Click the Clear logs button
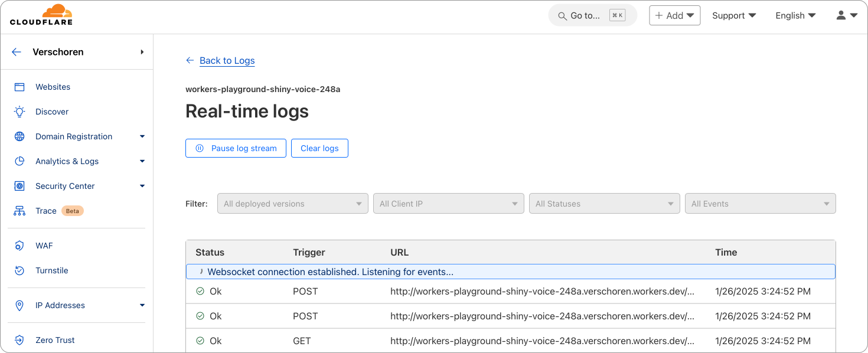Image resolution: width=868 pixels, height=353 pixels. point(319,148)
